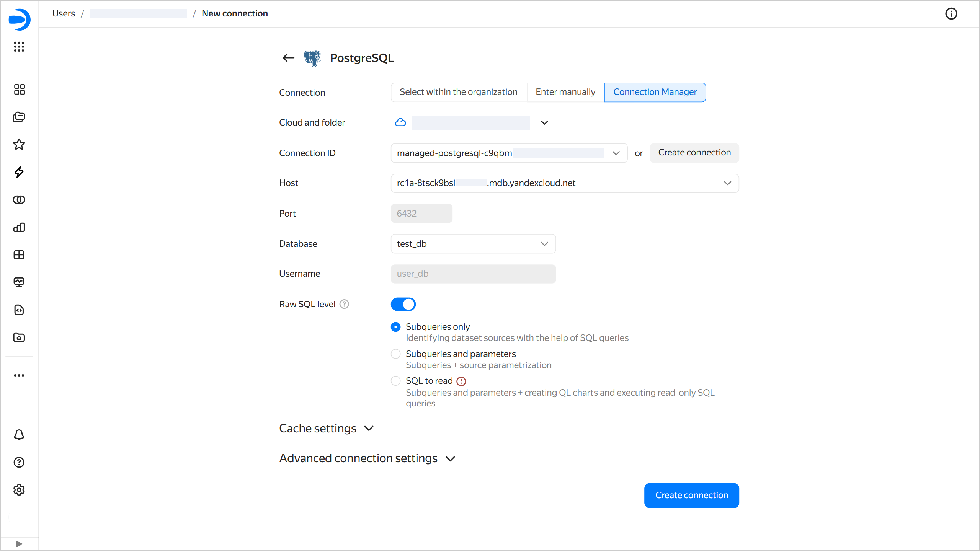This screenshot has width=980, height=551.
Task: Open the connections lightning bolt icon
Action: point(19,172)
